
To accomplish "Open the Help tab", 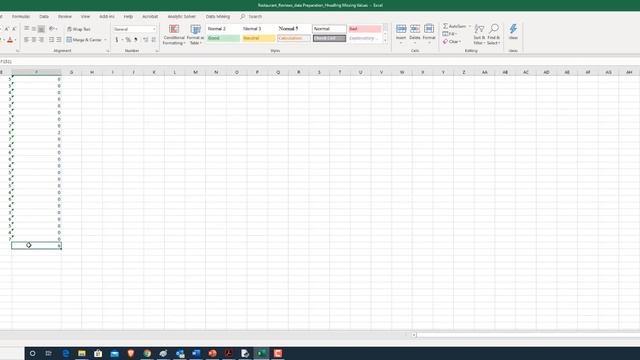I will 128,17.
